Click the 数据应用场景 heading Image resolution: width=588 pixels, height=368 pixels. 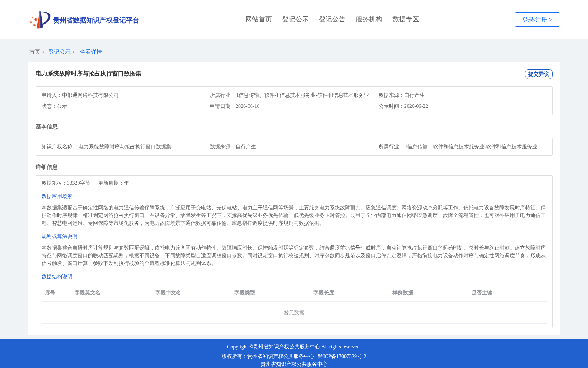pos(57,196)
